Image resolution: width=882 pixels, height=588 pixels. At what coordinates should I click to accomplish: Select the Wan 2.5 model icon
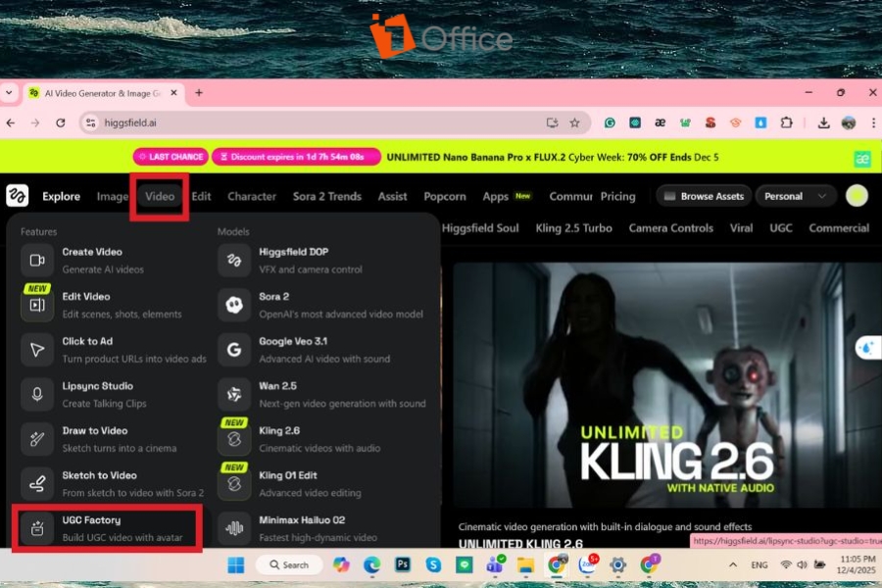coord(234,394)
